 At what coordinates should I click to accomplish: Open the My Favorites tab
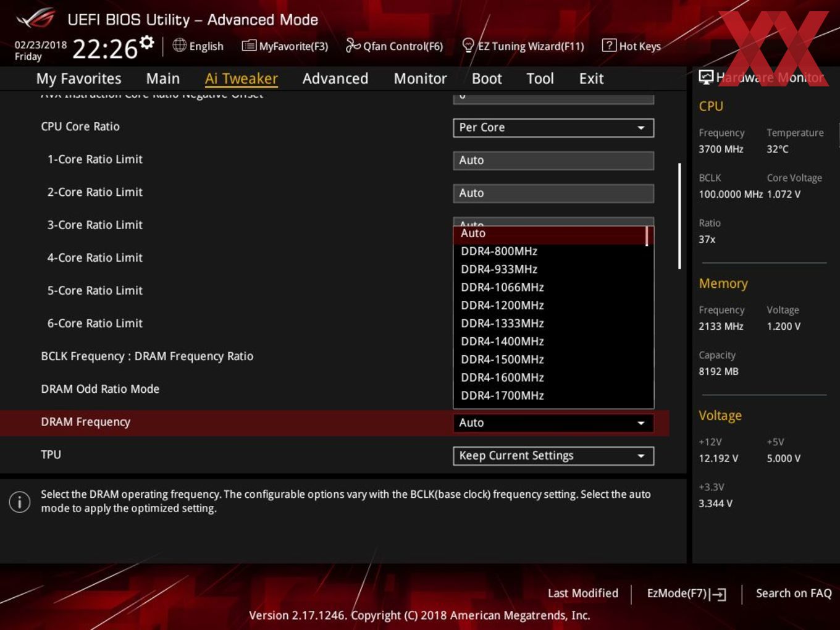tap(78, 78)
